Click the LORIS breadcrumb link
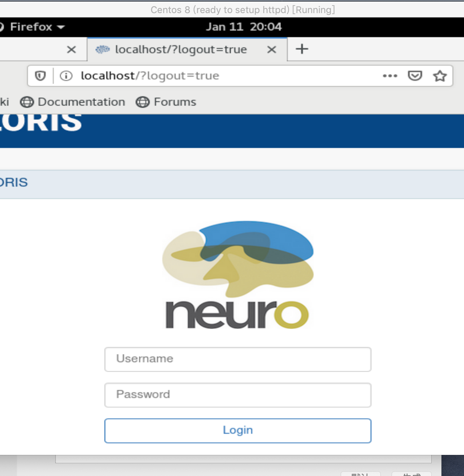This screenshot has width=464, height=476. (x=14, y=182)
